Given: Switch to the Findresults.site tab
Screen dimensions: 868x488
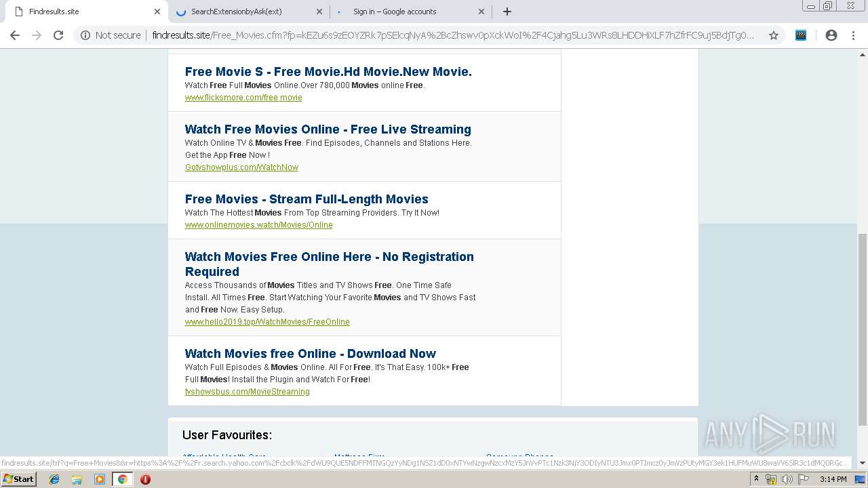Looking at the screenshot, I should [85, 12].
